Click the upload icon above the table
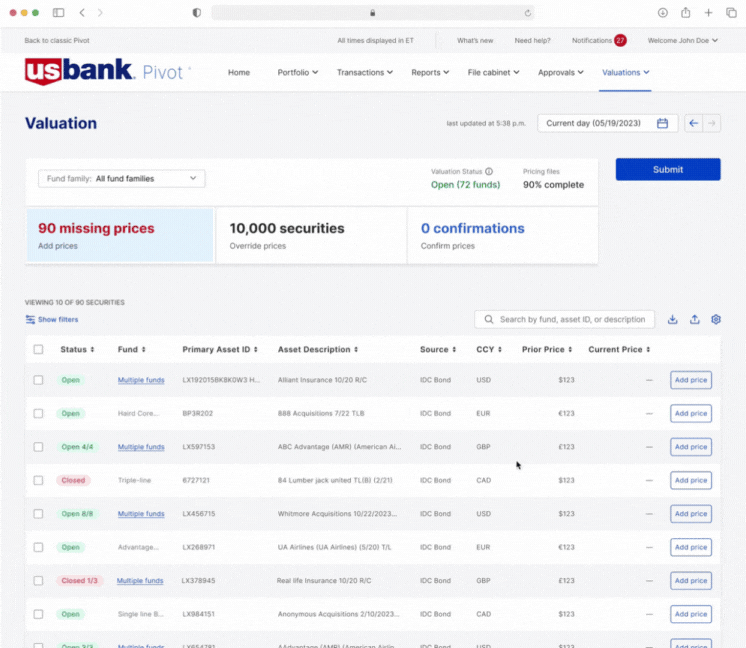Image resolution: width=746 pixels, height=648 pixels. coord(695,319)
